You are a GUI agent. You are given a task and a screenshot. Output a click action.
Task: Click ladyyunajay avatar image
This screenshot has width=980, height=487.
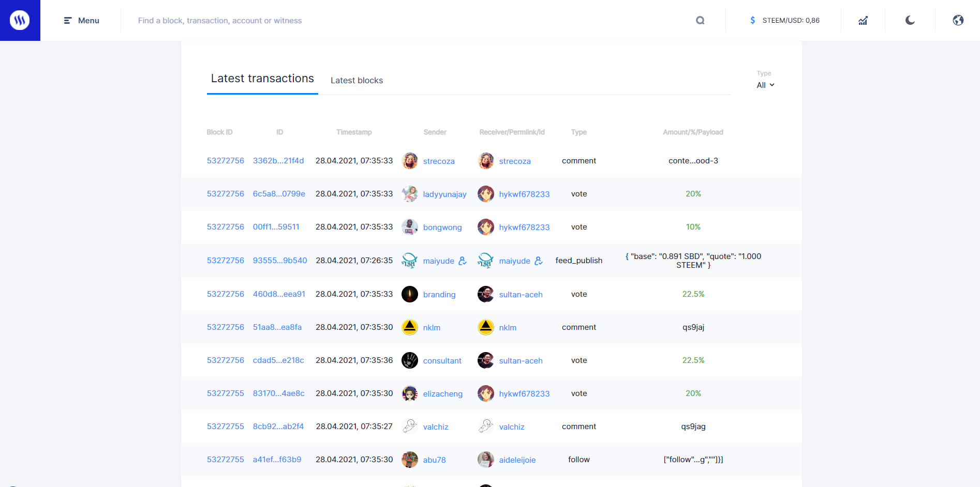(x=410, y=194)
